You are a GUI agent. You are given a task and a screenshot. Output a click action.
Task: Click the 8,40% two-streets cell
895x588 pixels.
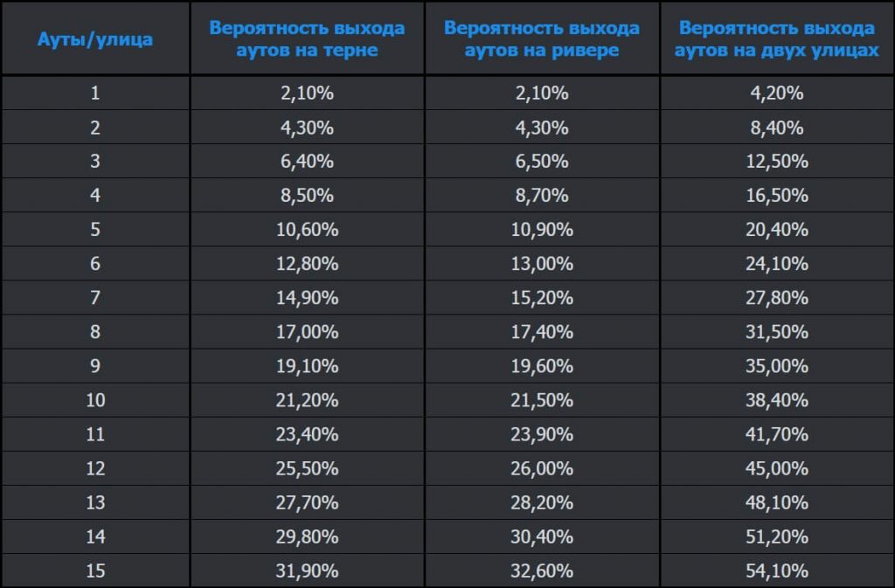coord(777,128)
